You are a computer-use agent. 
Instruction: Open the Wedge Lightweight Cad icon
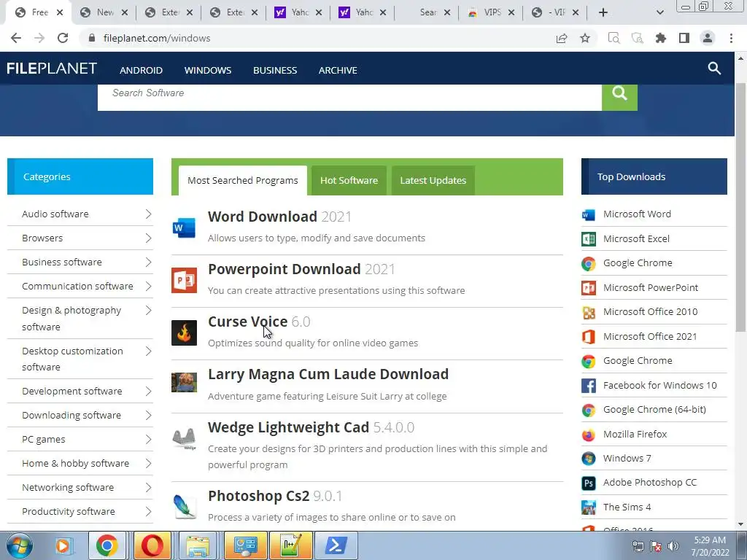coord(184,438)
